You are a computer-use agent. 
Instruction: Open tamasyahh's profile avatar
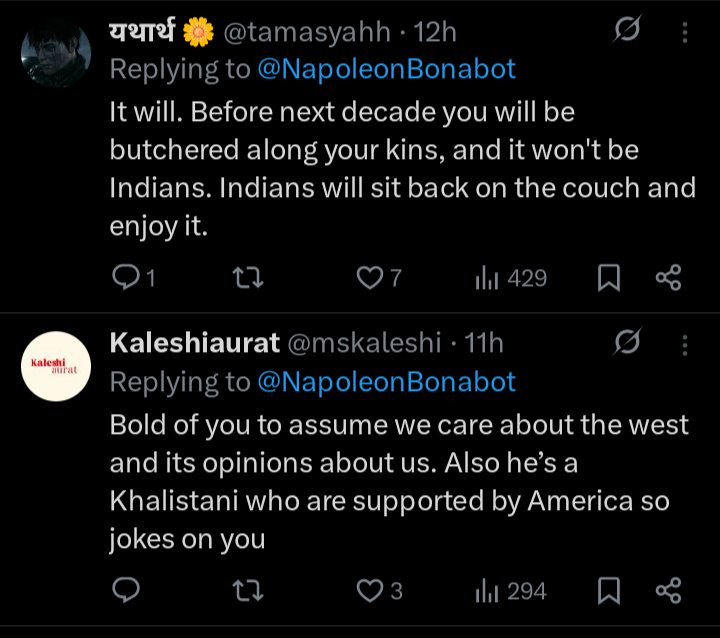coord(56,53)
